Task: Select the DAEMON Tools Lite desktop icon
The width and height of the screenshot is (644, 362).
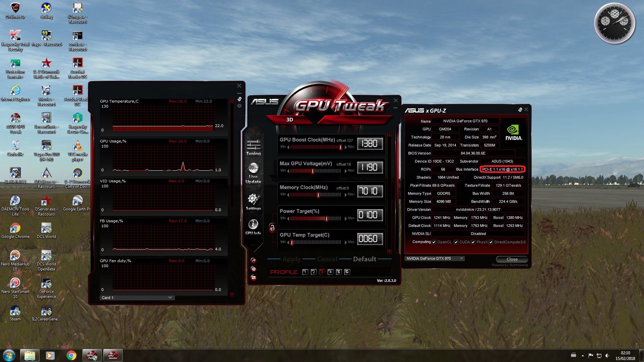Action: click(x=15, y=205)
